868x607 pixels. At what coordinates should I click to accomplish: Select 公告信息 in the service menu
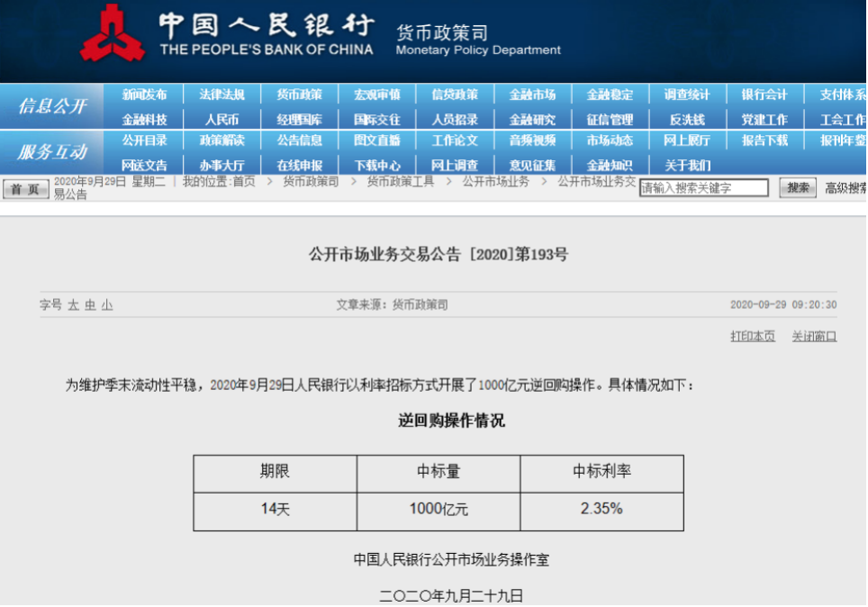tap(300, 140)
